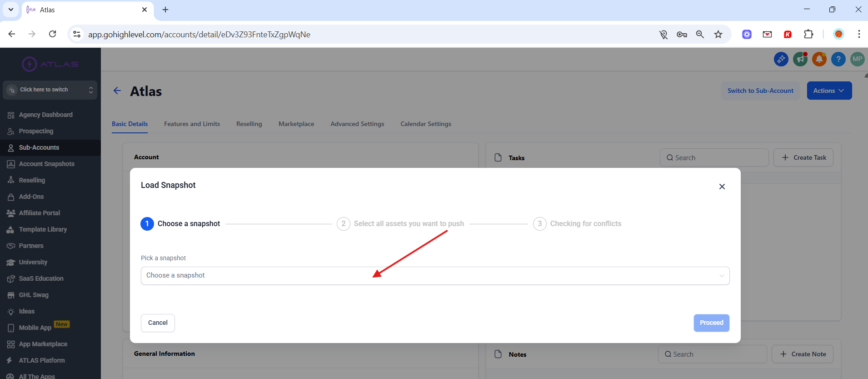Open a new browser tab
The height and width of the screenshot is (379, 868).
click(x=165, y=10)
